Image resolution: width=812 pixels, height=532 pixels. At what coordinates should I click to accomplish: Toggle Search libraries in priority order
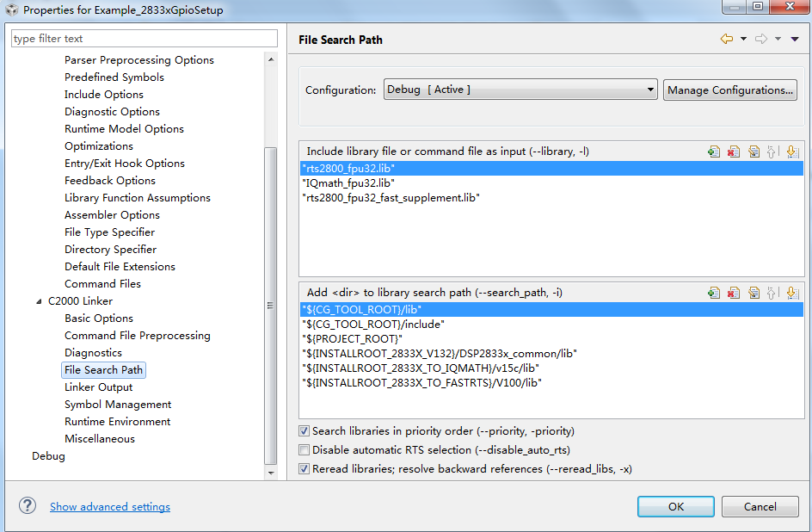coord(304,431)
